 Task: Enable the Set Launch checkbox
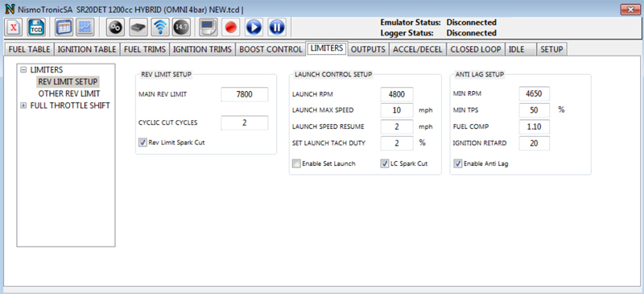[x=296, y=164]
